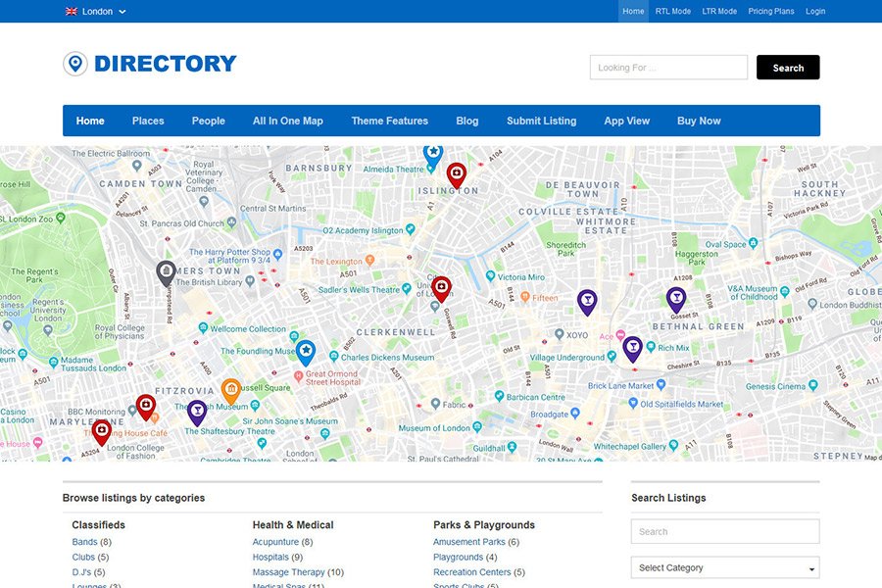The height and width of the screenshot is (588, 882).
Task: Click the blue star marker near Almeida Theatre
Action: 433,156
